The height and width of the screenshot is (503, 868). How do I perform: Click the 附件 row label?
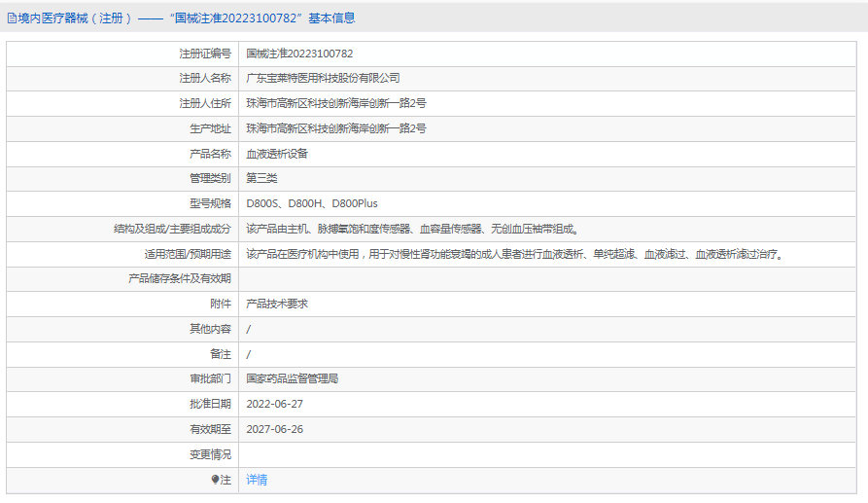tap(221, 304)
